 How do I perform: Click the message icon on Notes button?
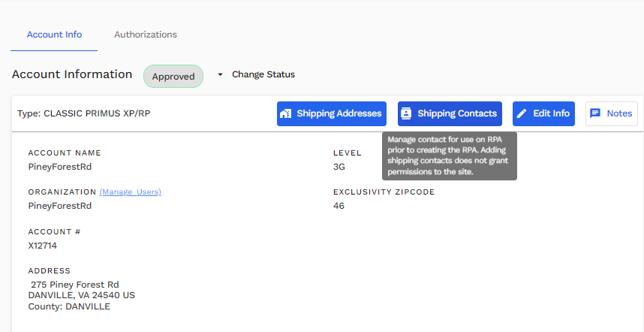[x=595, y=113]
